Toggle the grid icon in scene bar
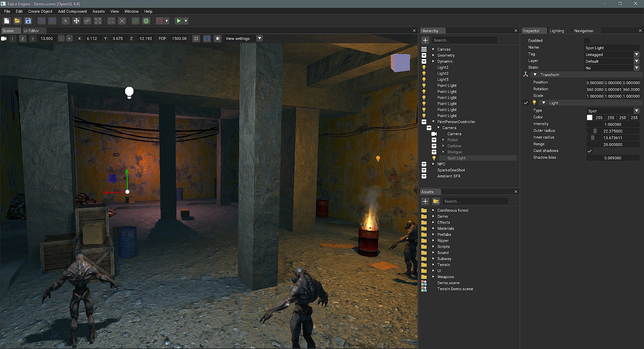 196,39
